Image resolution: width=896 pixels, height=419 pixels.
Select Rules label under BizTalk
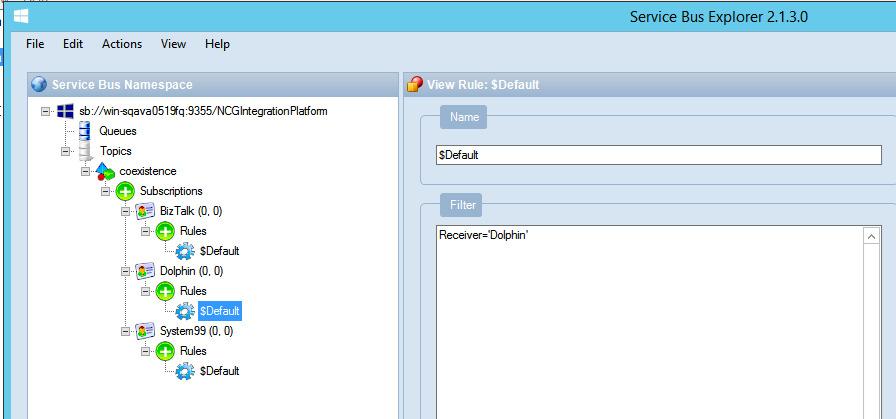[193, 232]
